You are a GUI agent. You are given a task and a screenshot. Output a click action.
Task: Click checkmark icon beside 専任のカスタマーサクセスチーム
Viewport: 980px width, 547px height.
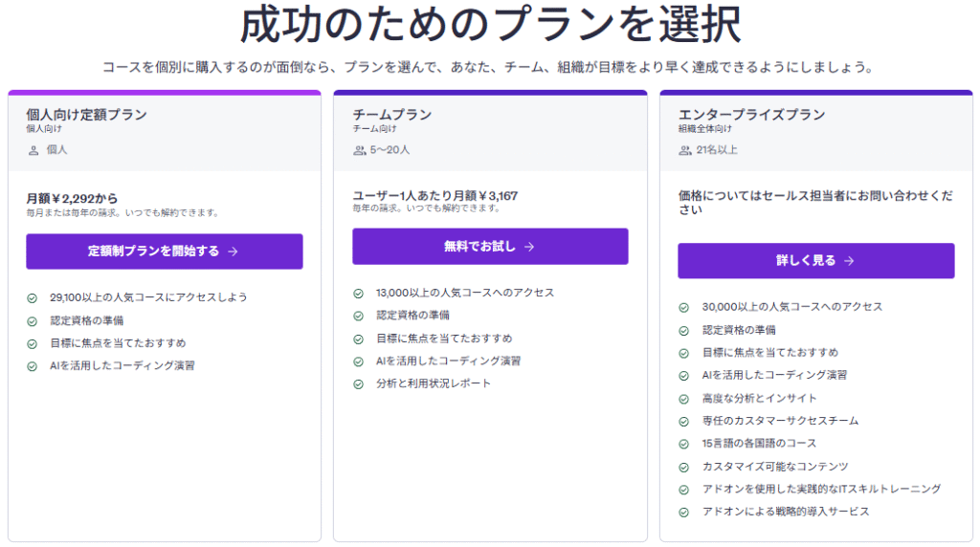(684, 421)
